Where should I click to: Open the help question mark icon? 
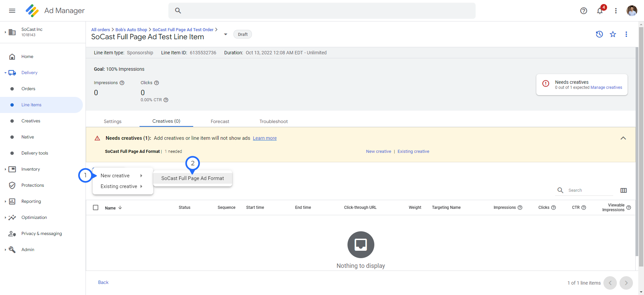[x=584, y=11]
